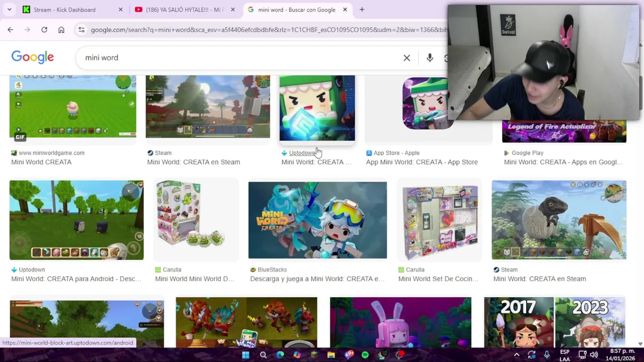
Task: Open 'Mini World: CREATA para Android' link
Action: coord(76,279)
